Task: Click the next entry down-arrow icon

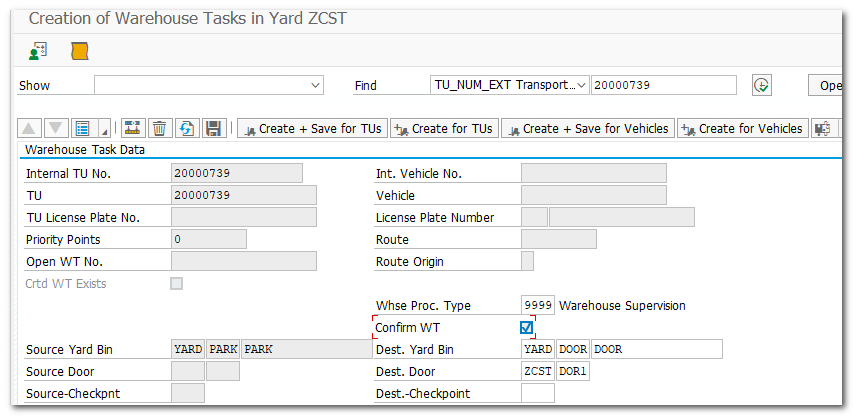Action: (x=56, y=128)
